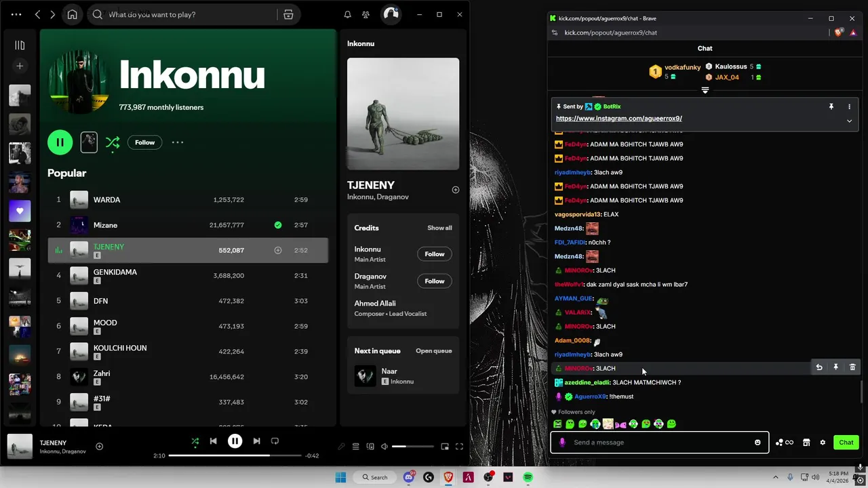Skip to next track
This screenshot has height=488, width=868.
point(256,441)
